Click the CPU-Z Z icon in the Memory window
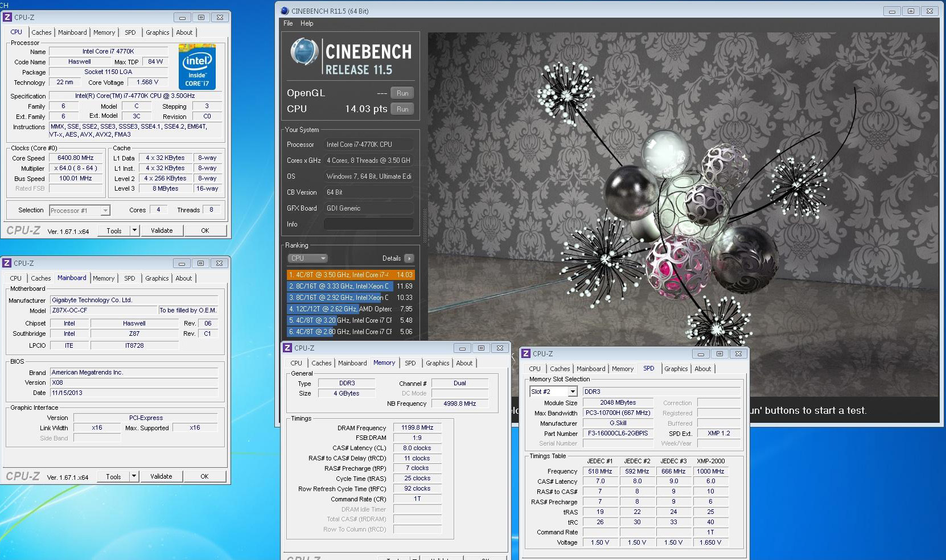This screenshot has width=946, height=560. click(288, 348)
